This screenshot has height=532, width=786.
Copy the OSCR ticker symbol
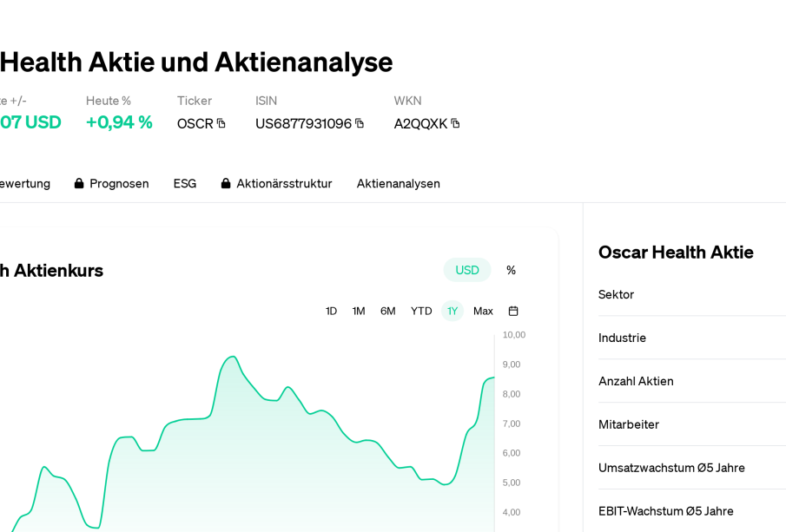pyautogui.click(x=221, y=123)
